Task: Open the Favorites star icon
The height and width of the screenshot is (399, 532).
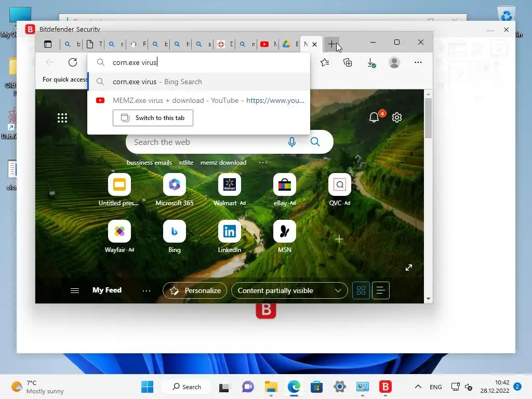Action: [325, 62]
